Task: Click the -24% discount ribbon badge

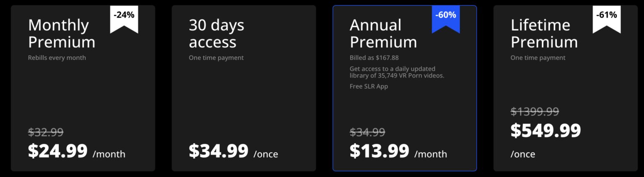Action: pos(124,18)
